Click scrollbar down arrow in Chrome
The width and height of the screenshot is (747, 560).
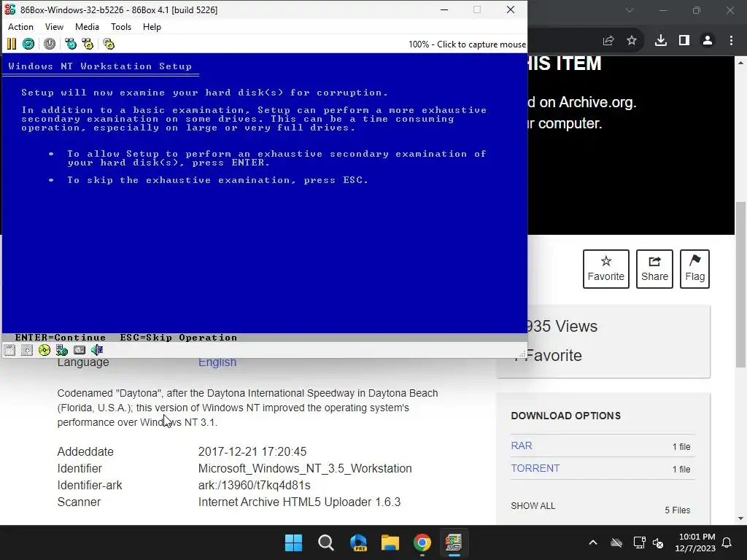(741, 518)
